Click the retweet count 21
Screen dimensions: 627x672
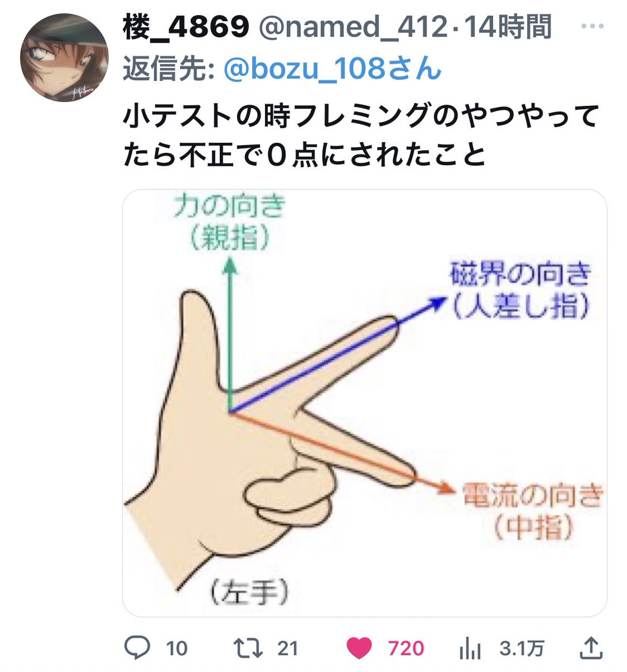click(287, 648)
